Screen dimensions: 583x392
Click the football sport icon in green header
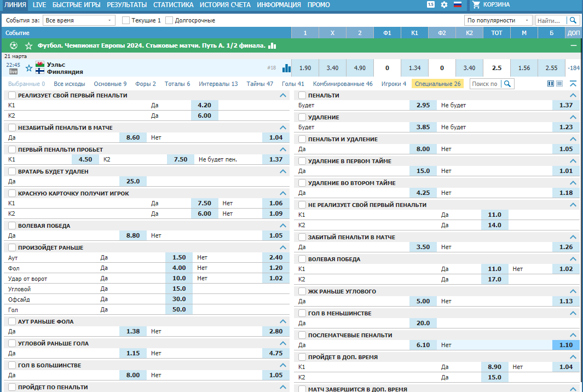pos(14,46)
